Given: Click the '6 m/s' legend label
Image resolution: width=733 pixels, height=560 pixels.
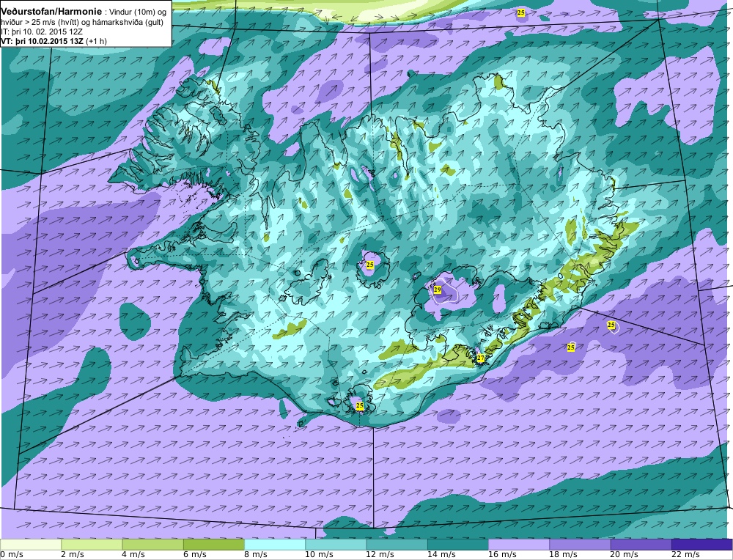Looking at the screenshot, I should coord(195,555).
